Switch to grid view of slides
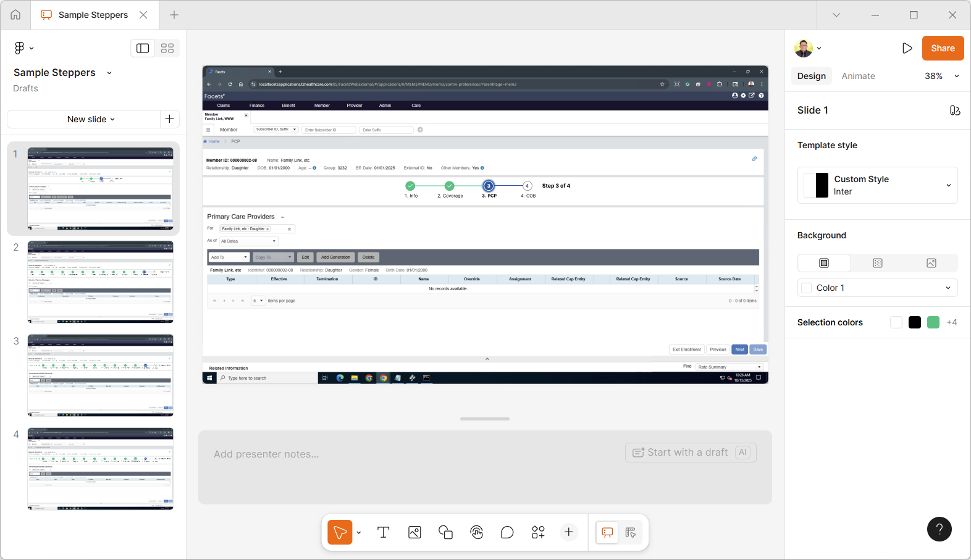The width and height of the screenshot is (971, 560). (x=167, y=48)
